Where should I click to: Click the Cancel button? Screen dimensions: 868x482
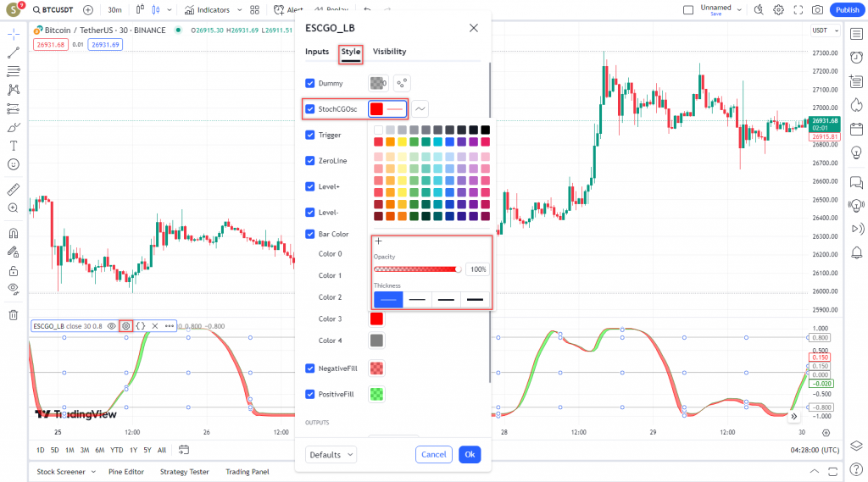tap(433, 455)
